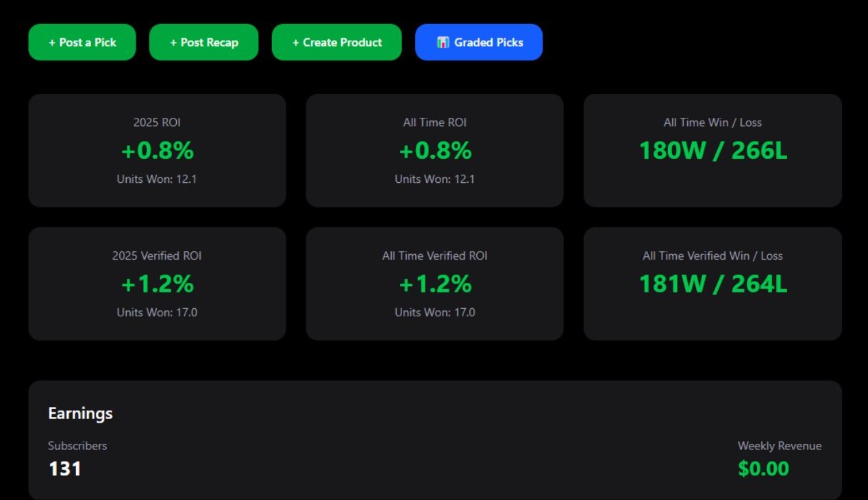Click the green +0.8% ROI value
The image size is (868, 500).
pos(157,151)
